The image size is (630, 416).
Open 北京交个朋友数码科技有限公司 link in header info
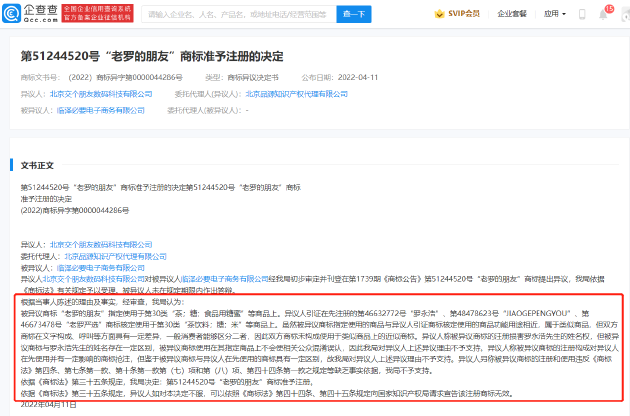click(x=101, y=94)
